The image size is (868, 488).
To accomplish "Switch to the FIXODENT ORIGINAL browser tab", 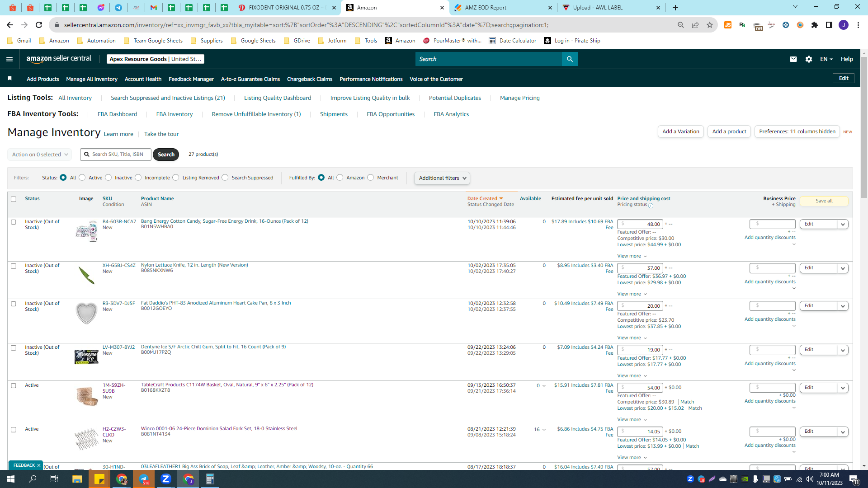I will [287, 8].
